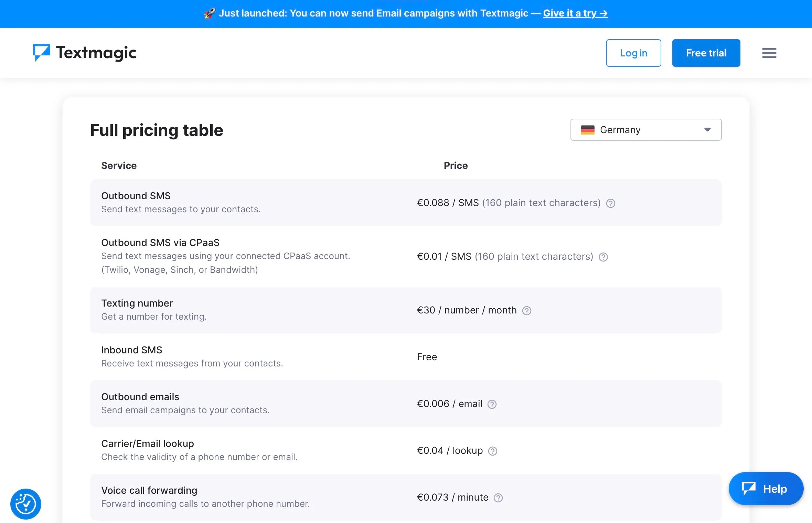The height and width of the screenshot is (523, 812).
Task: Click the 'Texting number' row title
Action: (137, 303)
